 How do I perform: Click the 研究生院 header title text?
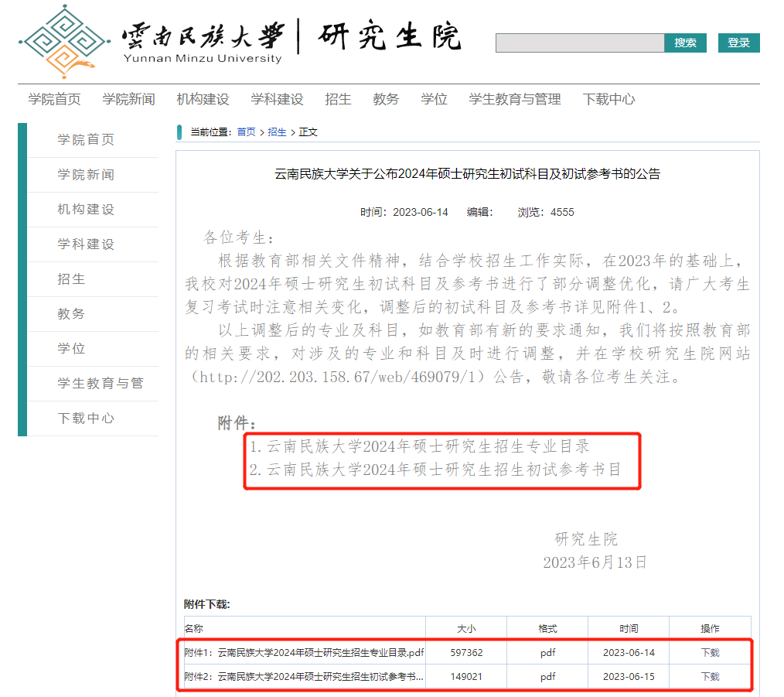click(x=389, y=36)
